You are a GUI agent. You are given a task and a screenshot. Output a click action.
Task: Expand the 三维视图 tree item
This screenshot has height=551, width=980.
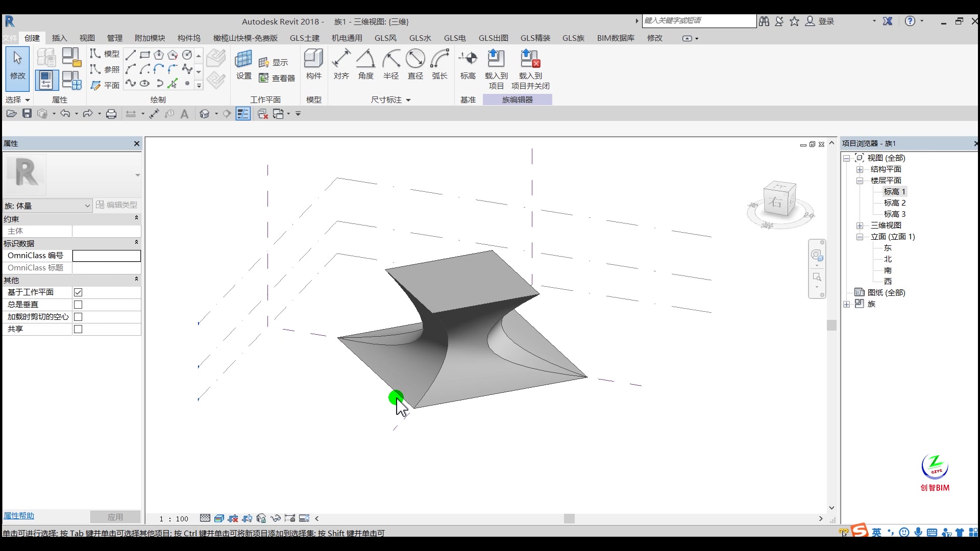(860, 224)
